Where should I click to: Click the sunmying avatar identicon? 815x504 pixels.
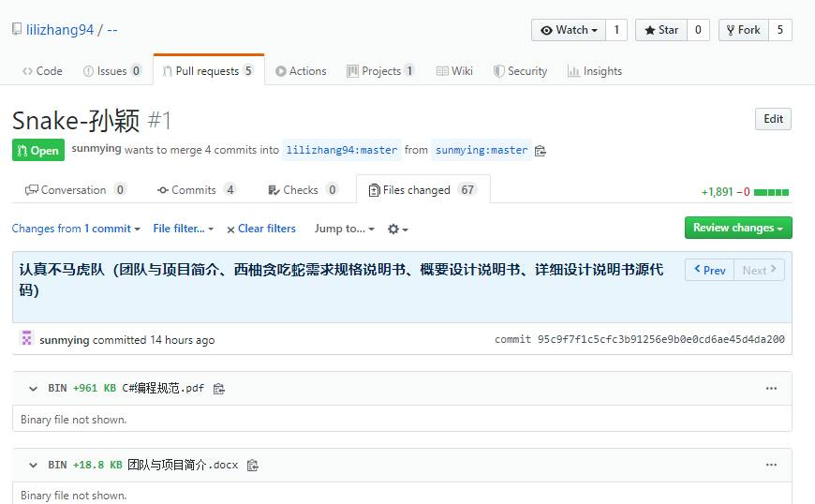tap(26, 338)
